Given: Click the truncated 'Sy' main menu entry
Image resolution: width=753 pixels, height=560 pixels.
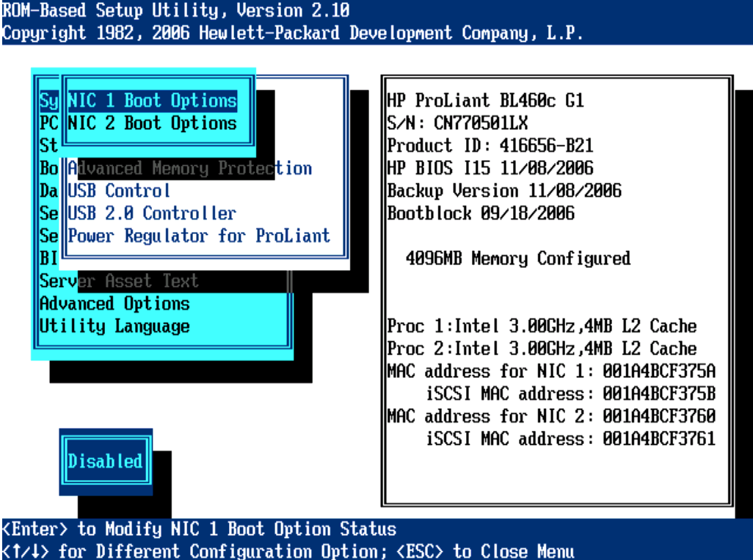Looking at the screenshot, I should pos(48,101).
